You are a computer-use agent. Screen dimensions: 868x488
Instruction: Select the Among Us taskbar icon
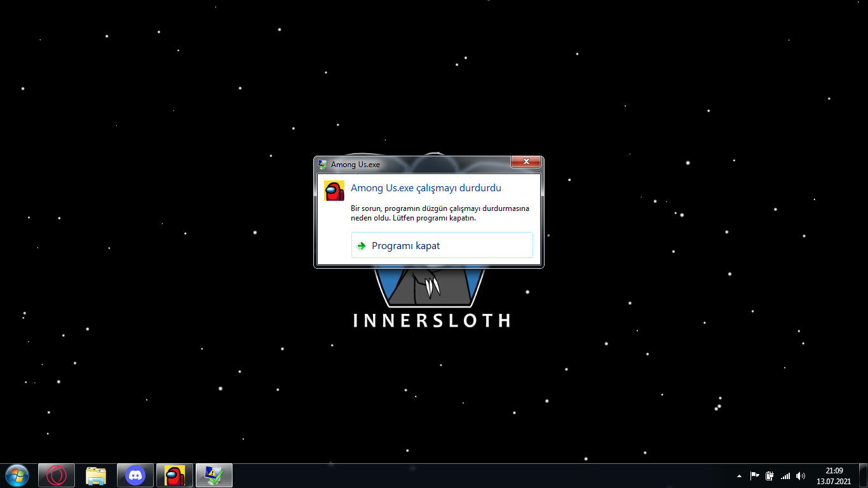point(175,475)
